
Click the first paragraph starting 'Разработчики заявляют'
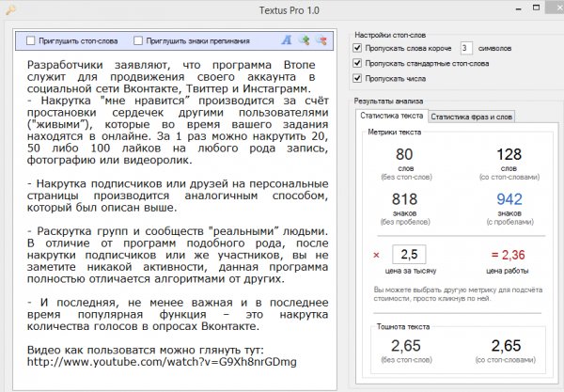click(x=171, y=76)
